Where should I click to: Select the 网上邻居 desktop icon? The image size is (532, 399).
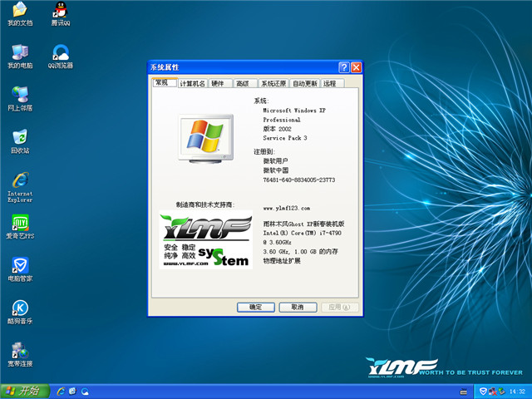20,99
